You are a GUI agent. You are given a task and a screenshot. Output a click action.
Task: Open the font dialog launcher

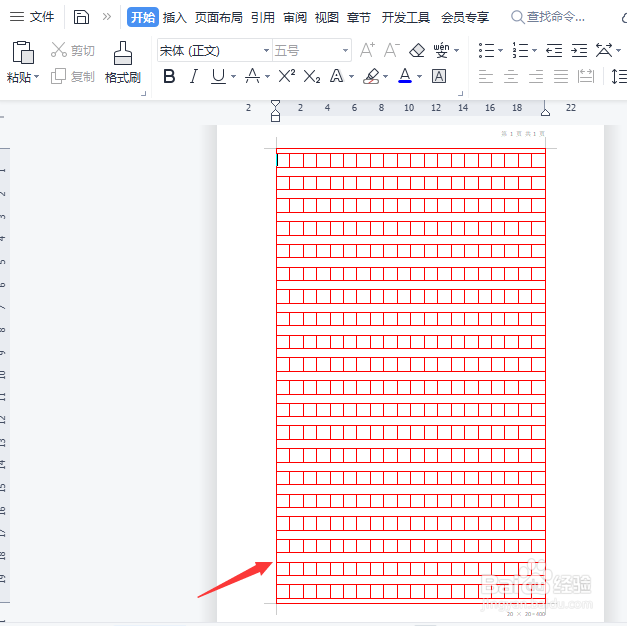click(x=460, y=93)
